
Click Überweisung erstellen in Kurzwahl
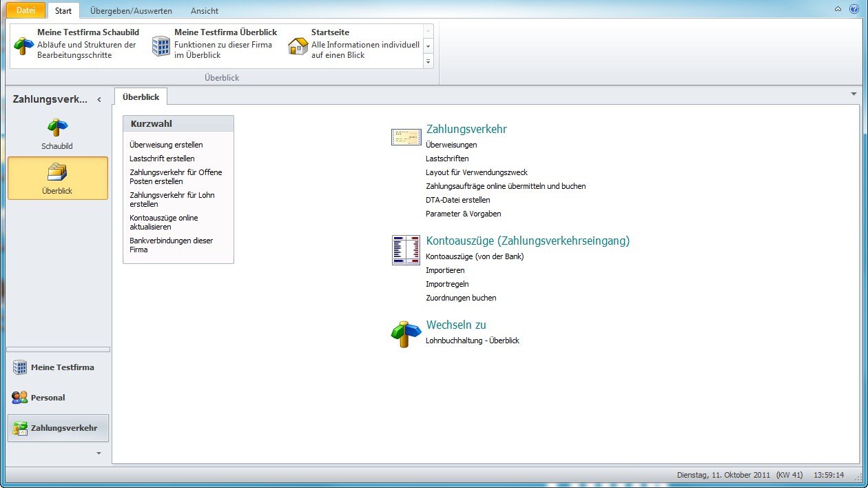click(166, 145)
